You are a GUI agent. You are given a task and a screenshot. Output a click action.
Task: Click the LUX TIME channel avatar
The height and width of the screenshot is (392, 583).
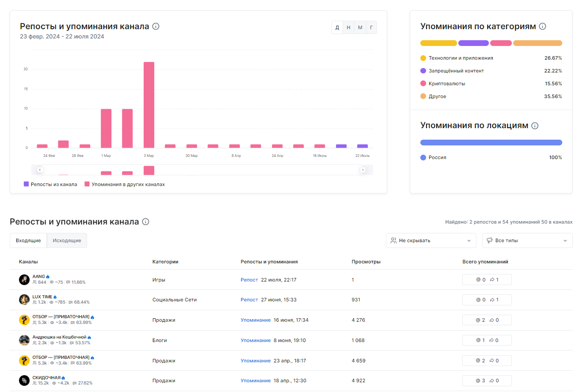point(24,300)
